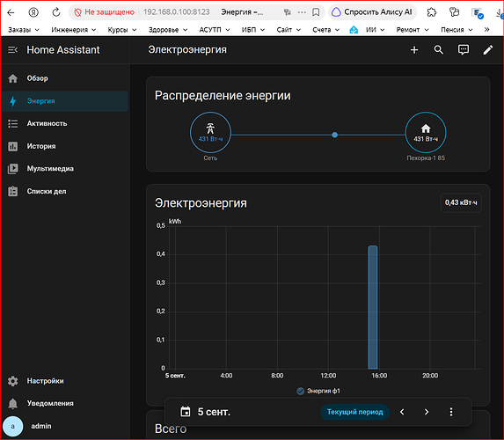Bookmark the page with bookmark icon

316,12
